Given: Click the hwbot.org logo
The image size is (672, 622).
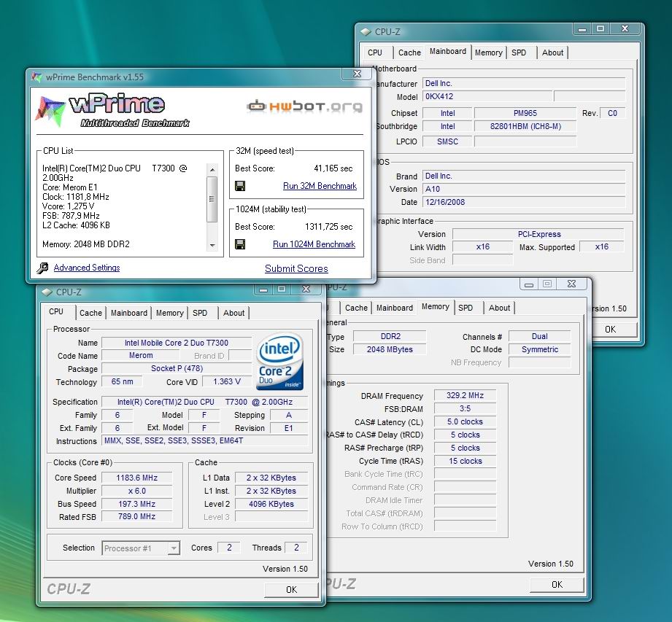Looking at the screenshot, I should click(x=305, y=106).
